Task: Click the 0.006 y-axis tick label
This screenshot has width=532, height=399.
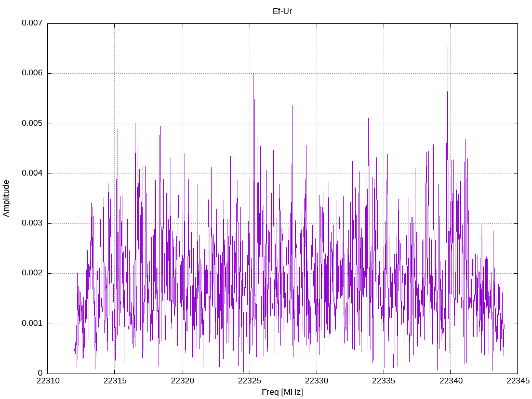Action: pos(32,73)
